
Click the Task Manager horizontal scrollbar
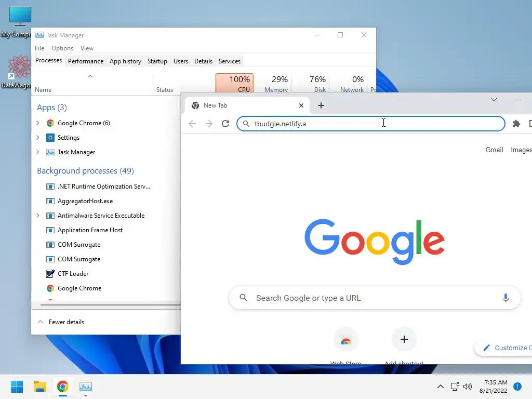tap(110, 304)
